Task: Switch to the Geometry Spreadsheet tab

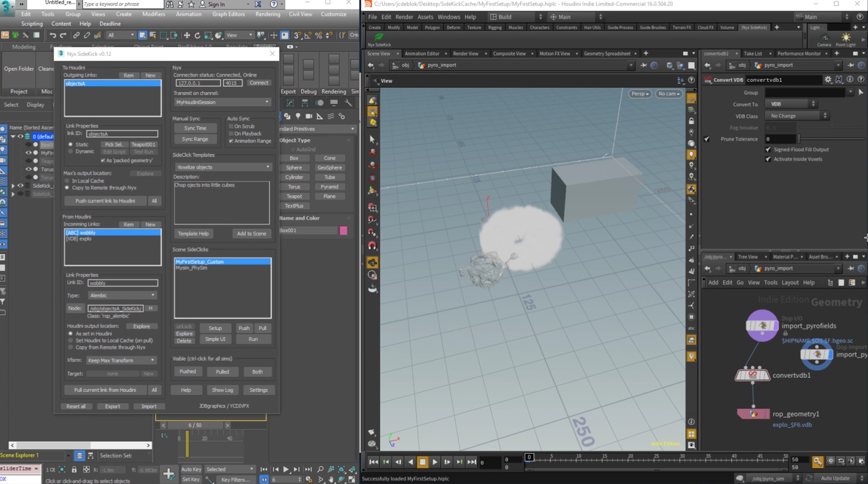Action: click(607, 54)
